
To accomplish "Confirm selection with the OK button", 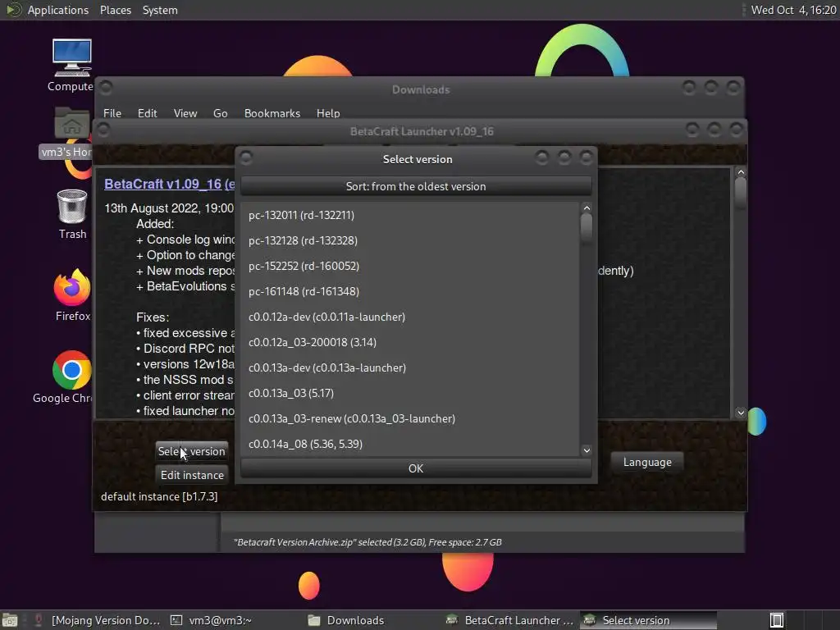I will tap(416, 468).
